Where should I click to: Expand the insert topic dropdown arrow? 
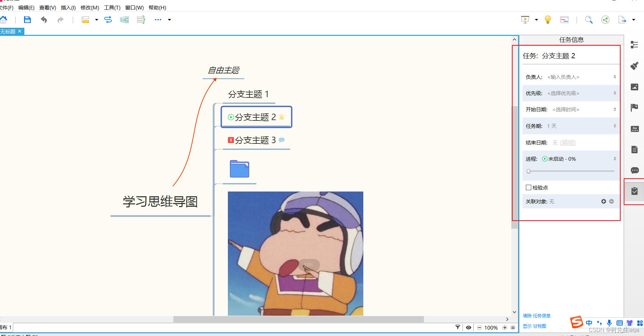tap(96, 20)
